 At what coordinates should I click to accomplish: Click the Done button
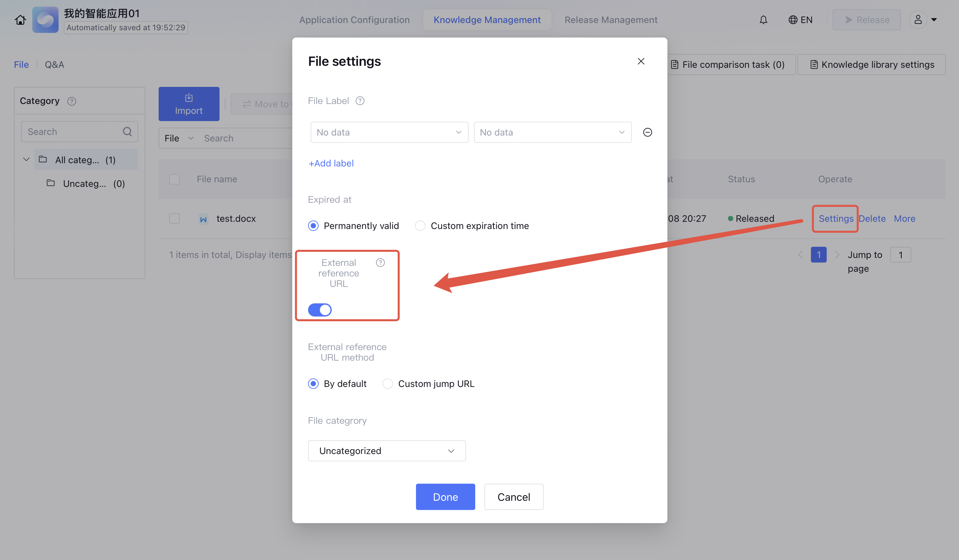click(445, 497)
